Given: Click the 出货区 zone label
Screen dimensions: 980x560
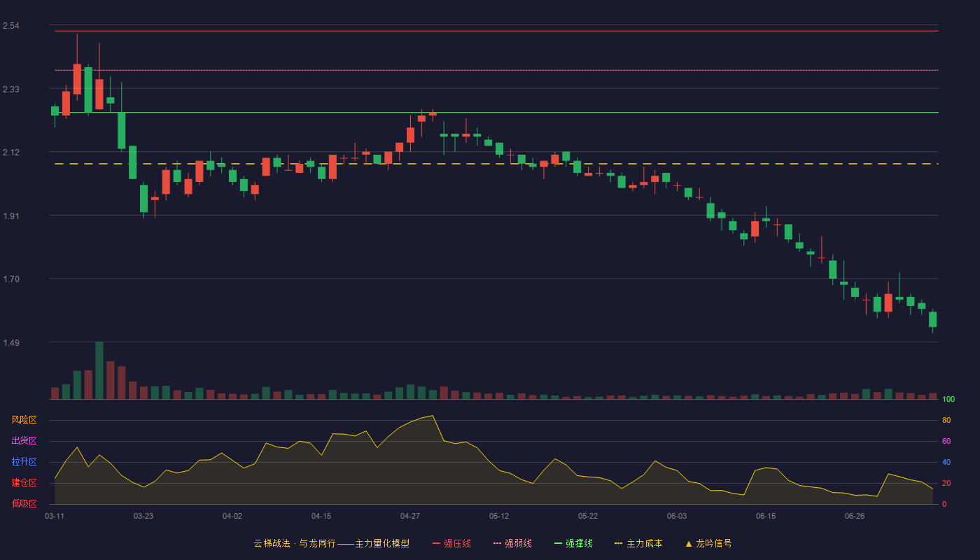Looking at the screenshot, I should click(24, 441).
